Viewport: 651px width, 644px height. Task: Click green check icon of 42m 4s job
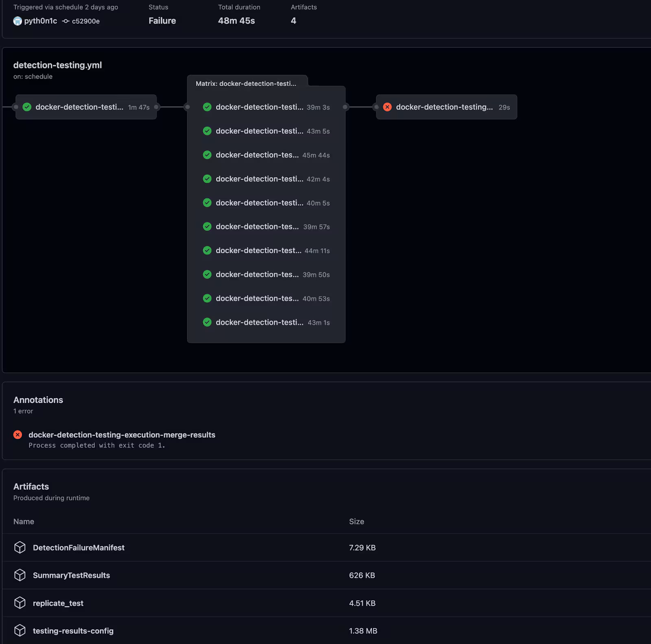(x=207, y=179)
